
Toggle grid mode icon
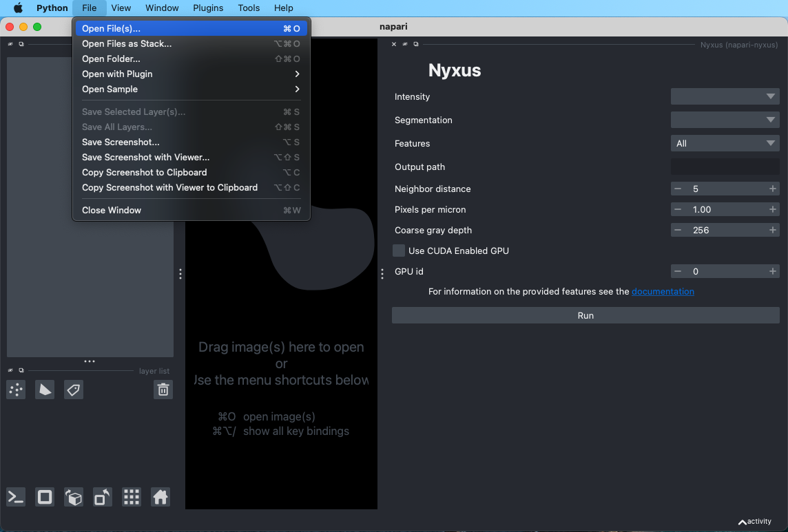tap(131, 498)
